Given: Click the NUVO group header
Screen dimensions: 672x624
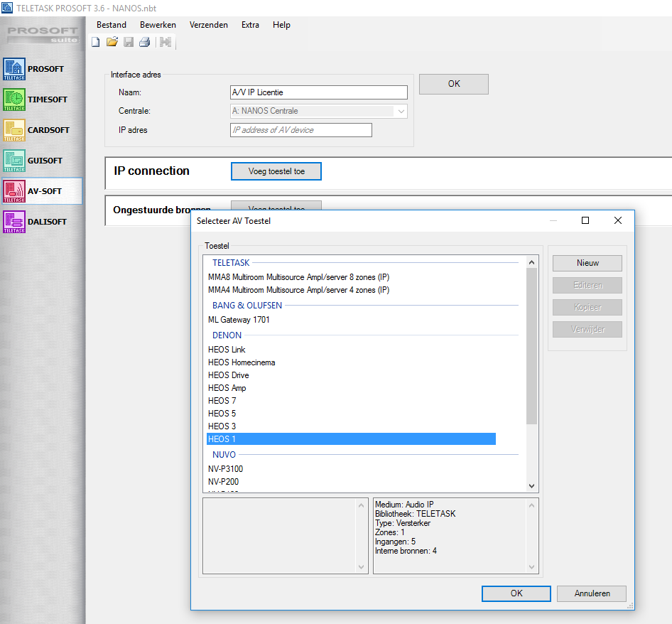Looking at the screenshot, I should (x=224, y=455).
